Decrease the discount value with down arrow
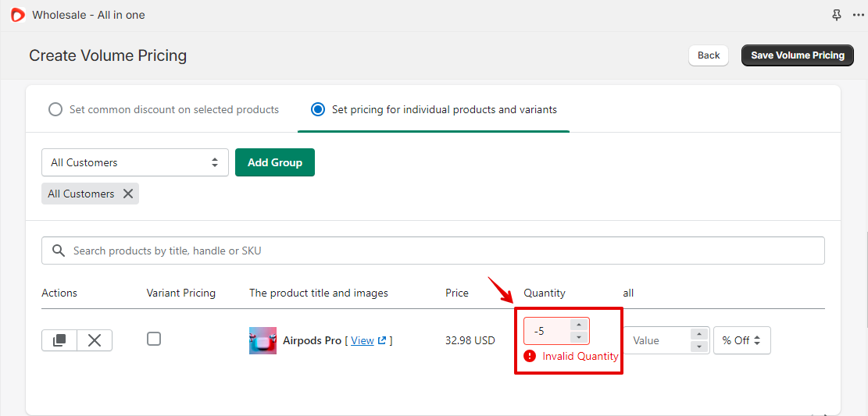The width and height of the screenshot is (868, 416). pos(699,347)
